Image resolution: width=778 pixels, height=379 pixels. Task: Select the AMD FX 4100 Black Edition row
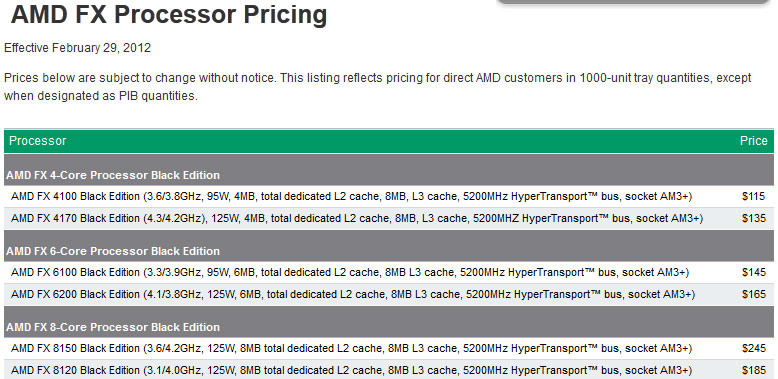(389, 196)
